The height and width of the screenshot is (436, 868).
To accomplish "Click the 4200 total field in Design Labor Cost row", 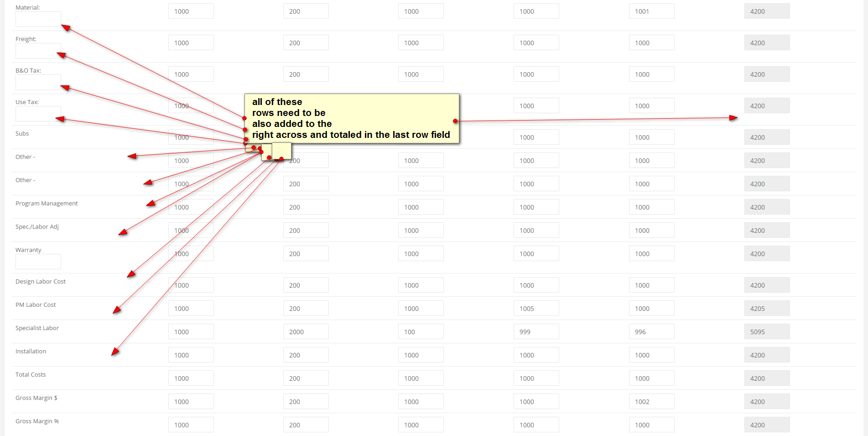I will [767, 285].
